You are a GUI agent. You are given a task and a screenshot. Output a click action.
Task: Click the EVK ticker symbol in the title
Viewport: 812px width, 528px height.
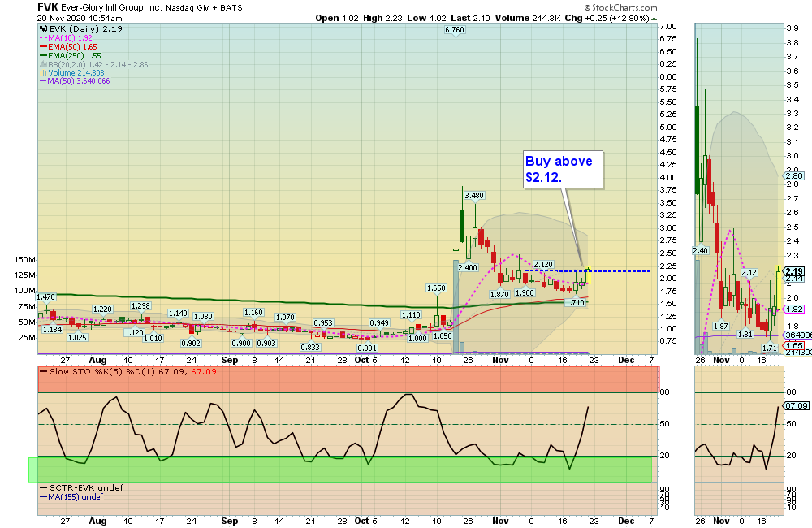48,7
